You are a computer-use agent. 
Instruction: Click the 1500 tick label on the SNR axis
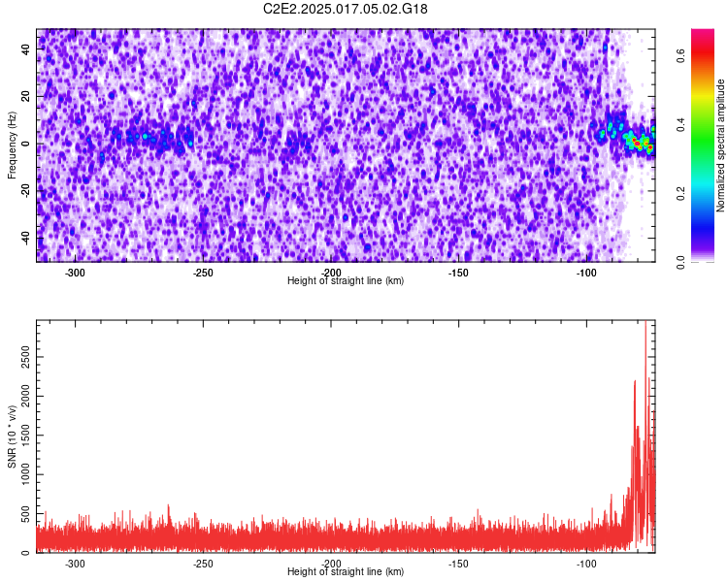[x=26, y=435]
